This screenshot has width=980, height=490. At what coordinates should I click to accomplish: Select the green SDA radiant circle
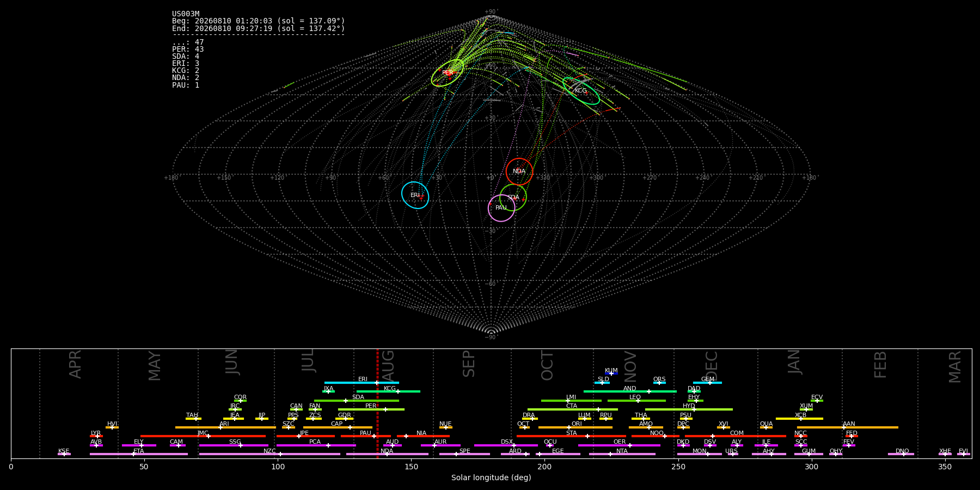[513, 197]
